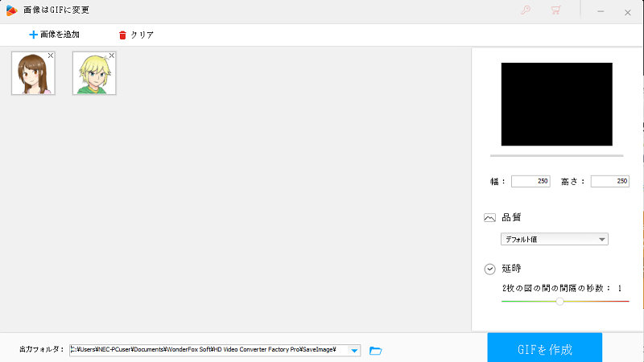
Task: Click the 幅 width input field
Action: pyautogui.click(x=530, y=181)
